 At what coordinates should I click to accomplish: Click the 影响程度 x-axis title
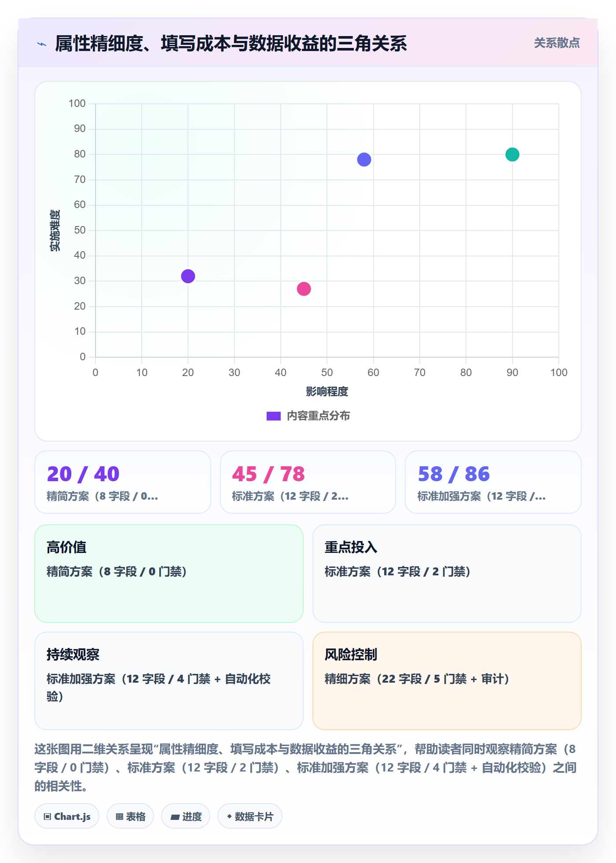click(x=327, y=391)
